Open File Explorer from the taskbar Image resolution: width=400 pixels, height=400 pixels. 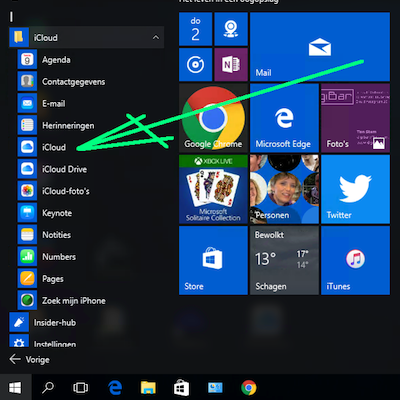(148, 388)
